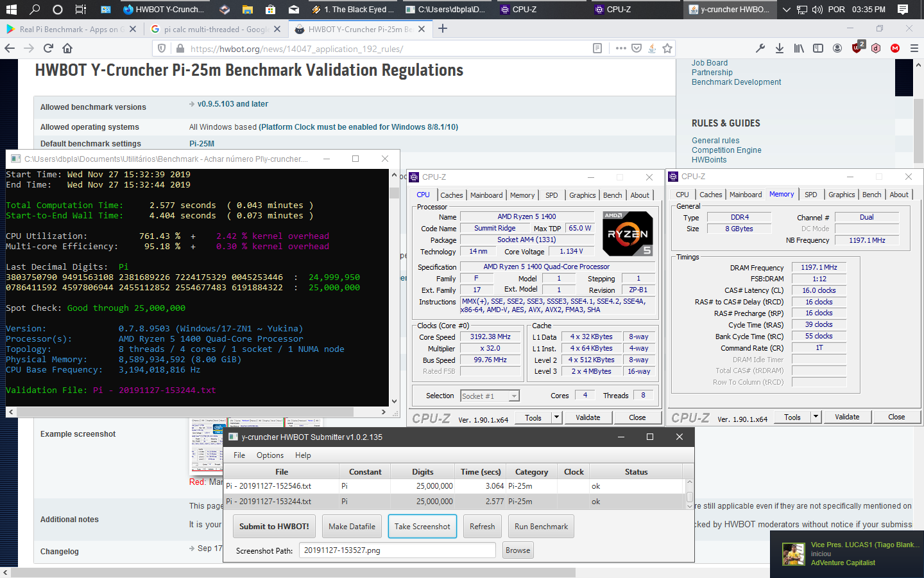Screen dimensions: 924x578
Task: Show site security lock info
Action: click(180, 49)
